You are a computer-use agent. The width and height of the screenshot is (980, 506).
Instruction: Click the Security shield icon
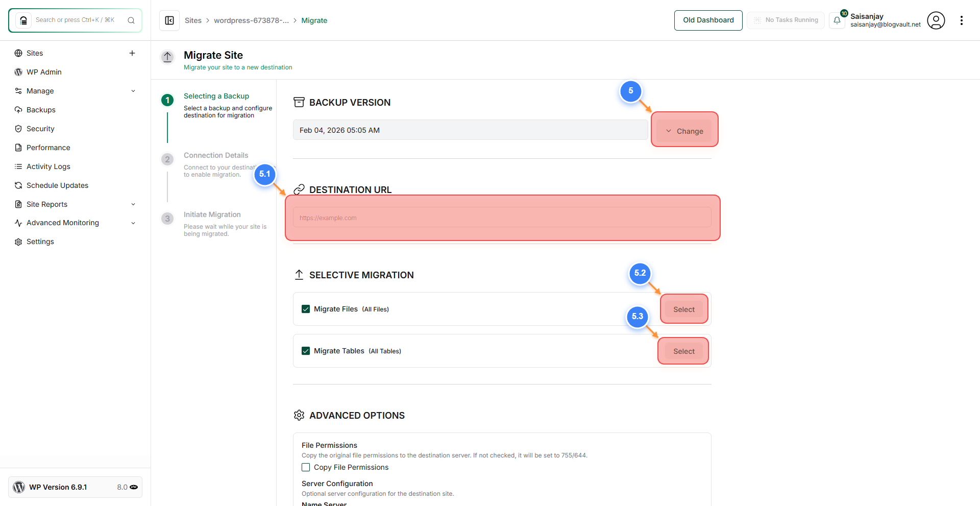[18, 129]
